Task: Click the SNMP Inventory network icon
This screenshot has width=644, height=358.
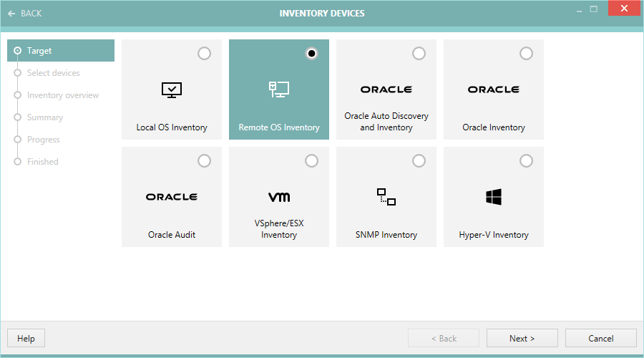Action: [386, 197]
